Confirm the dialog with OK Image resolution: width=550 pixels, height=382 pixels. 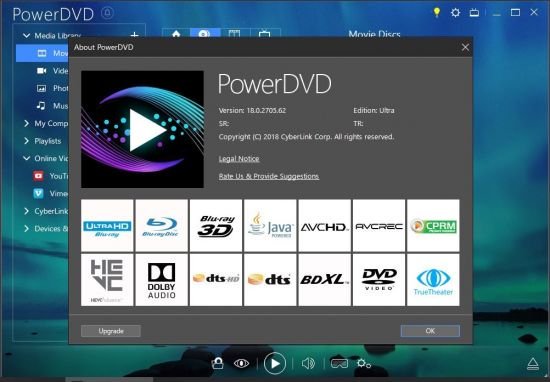tap(430, 331)
